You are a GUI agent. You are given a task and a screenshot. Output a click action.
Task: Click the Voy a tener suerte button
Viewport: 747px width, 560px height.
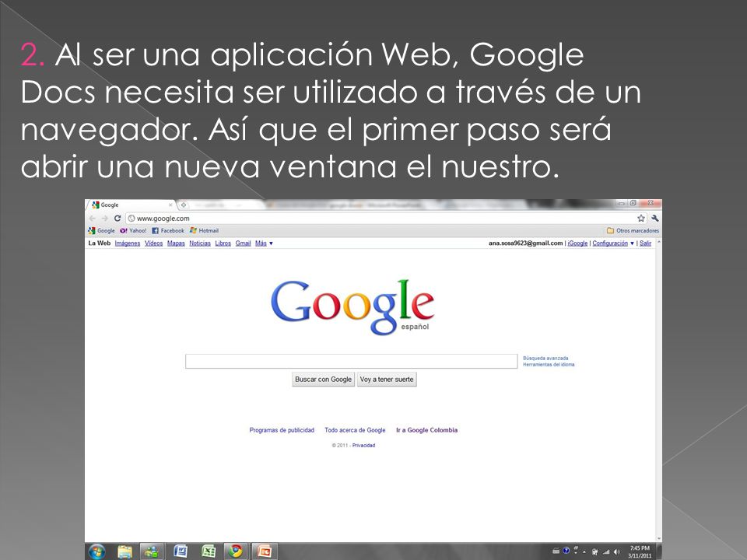(387, 379)
